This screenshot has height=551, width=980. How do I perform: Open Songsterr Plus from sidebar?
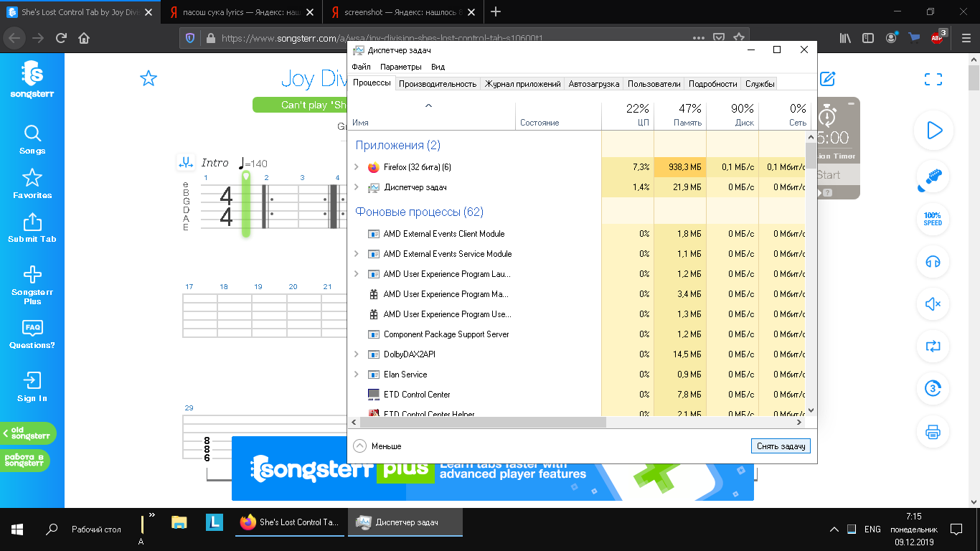tap(32, 286)
